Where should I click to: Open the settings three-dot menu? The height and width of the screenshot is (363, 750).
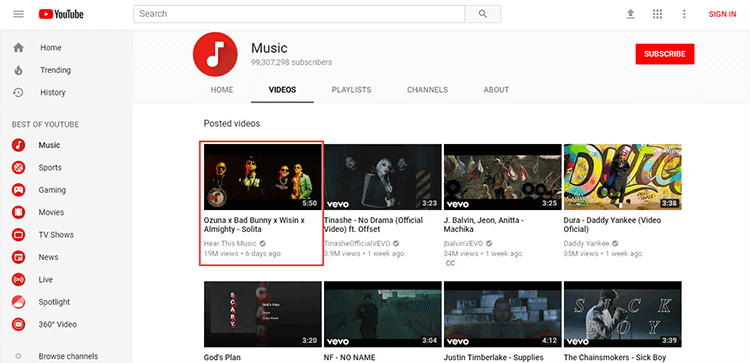(684, 14)
